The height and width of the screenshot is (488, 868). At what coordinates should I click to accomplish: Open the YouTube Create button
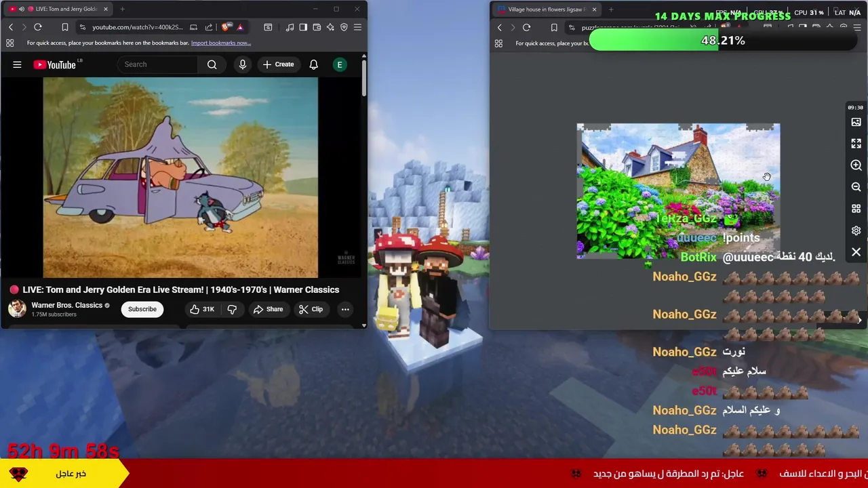[x=279, y=64]
